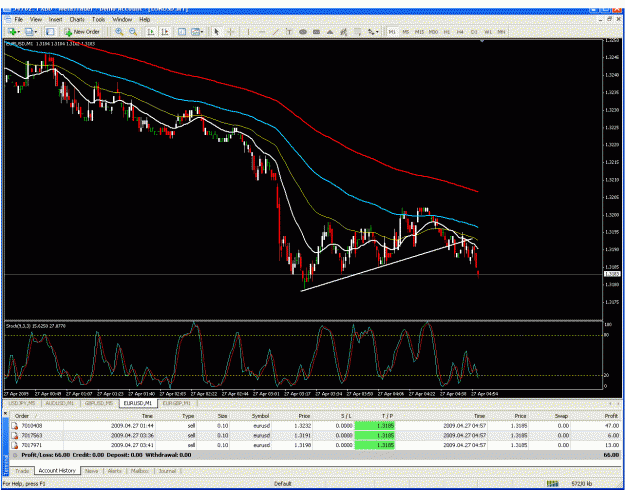
Task: Switch to the D1 timeframe
Action: (x=474, y=31)
